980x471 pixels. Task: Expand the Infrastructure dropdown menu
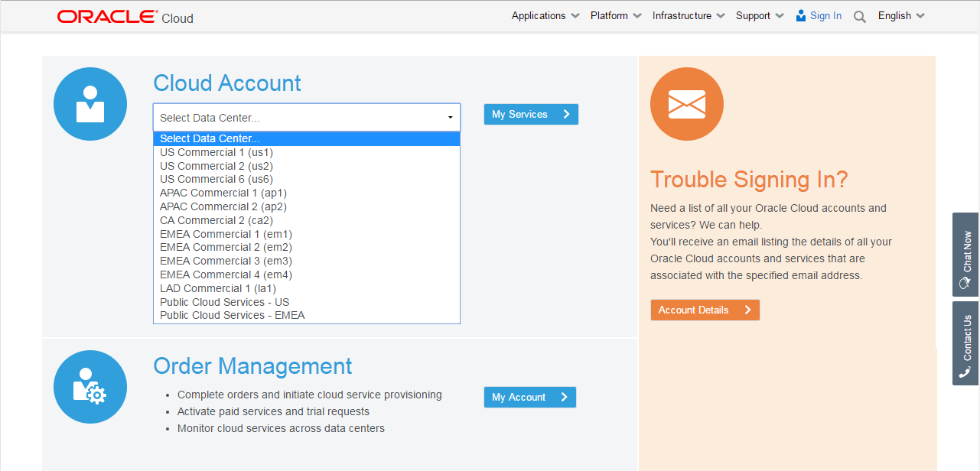(x=689, y=16)
